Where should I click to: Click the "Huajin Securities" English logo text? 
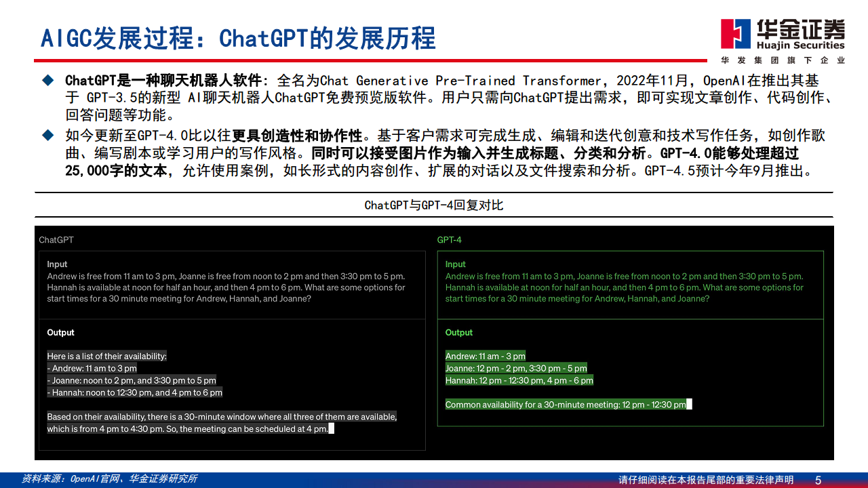click(800, 45)
